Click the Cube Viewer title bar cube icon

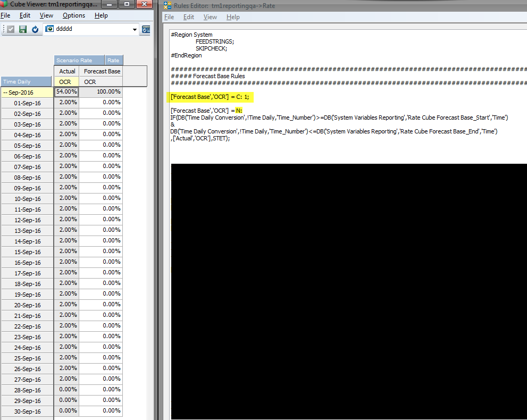[5, 4]
